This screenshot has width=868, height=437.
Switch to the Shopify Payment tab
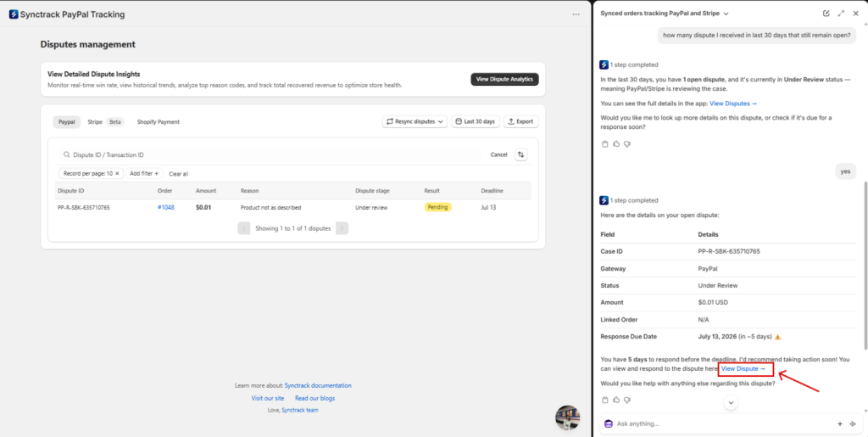(x=159, y=122)
